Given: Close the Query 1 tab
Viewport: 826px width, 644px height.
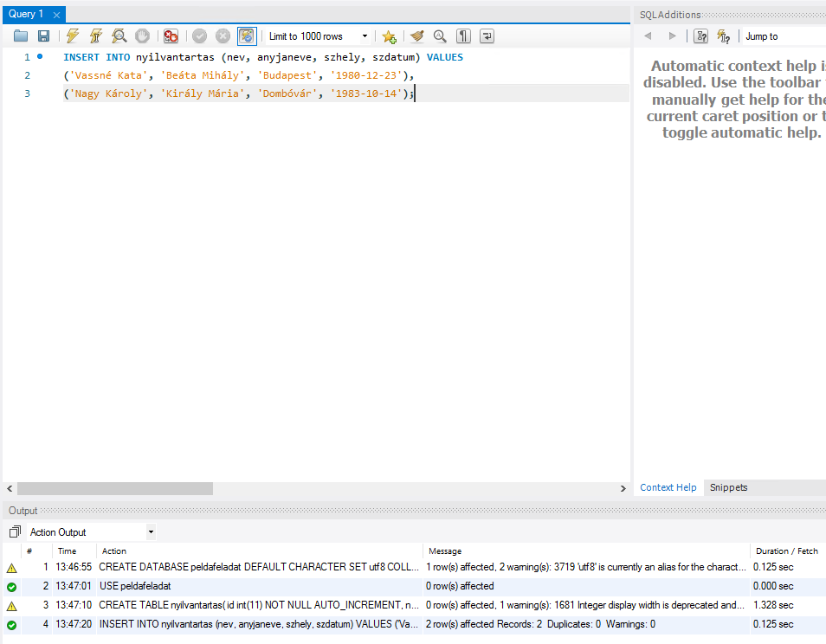Looking at the screenshot, I should click(56, 15).
